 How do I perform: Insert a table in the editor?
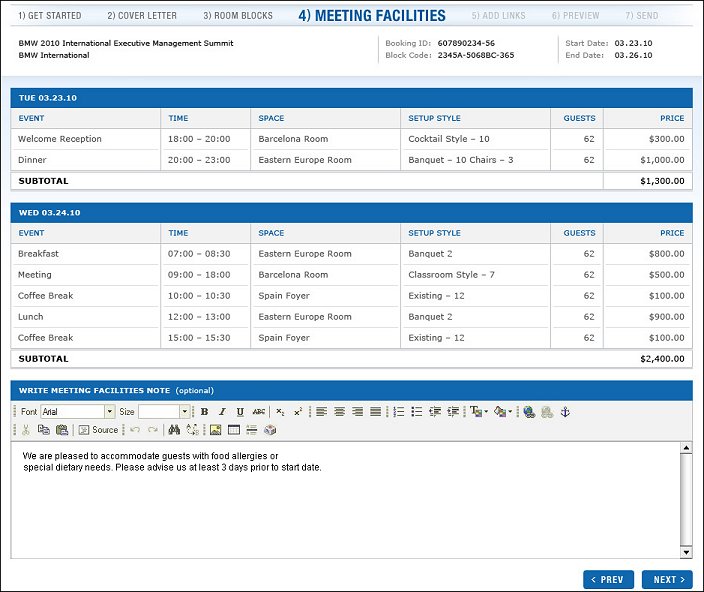pyautogui.click(x=233, y=430)
